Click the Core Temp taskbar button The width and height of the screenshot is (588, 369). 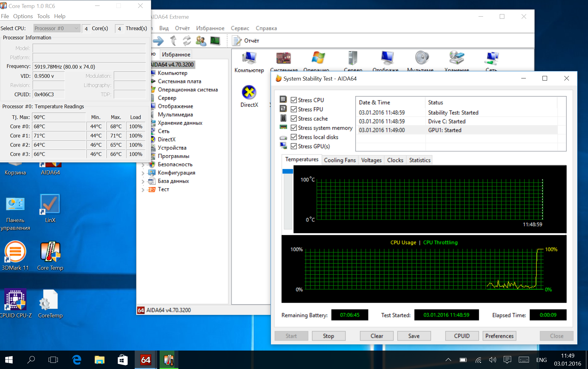tap(169, 360)
